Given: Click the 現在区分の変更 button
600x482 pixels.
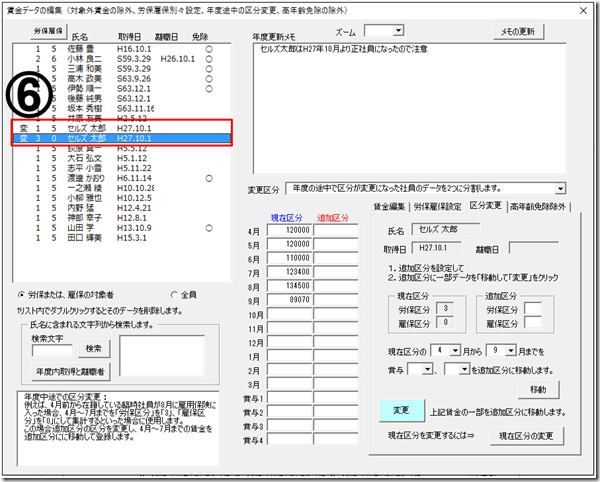Looking at the screenshot, I should (526, 436).
